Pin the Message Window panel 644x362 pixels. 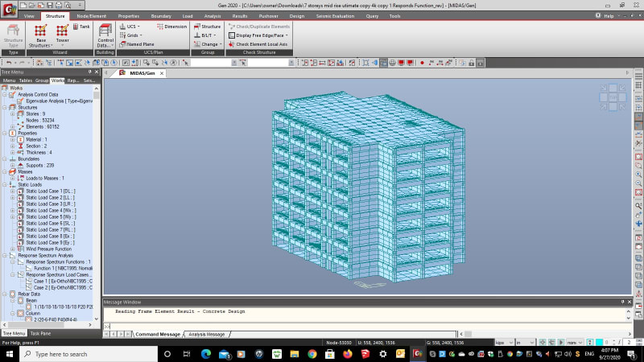click(x=622, y=302)
